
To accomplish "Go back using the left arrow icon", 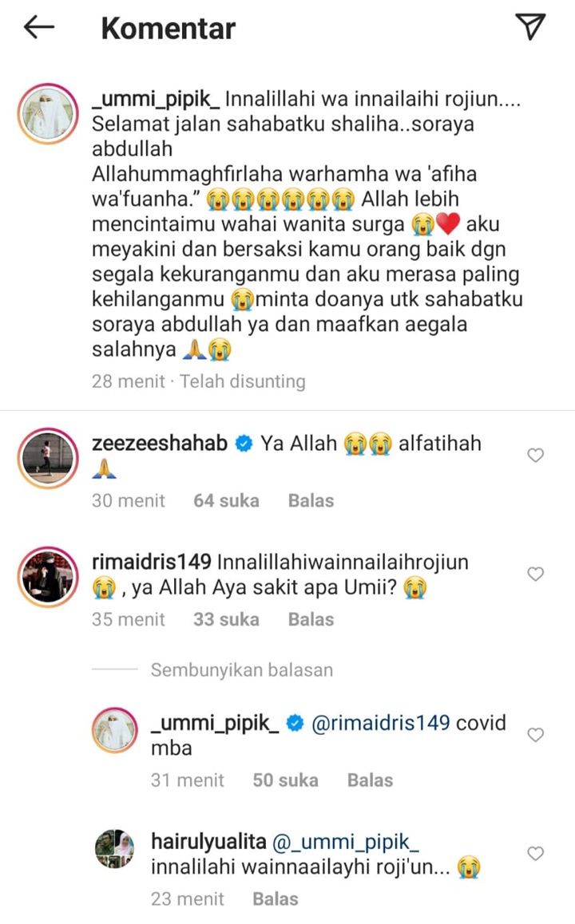I will pos(39,27).
